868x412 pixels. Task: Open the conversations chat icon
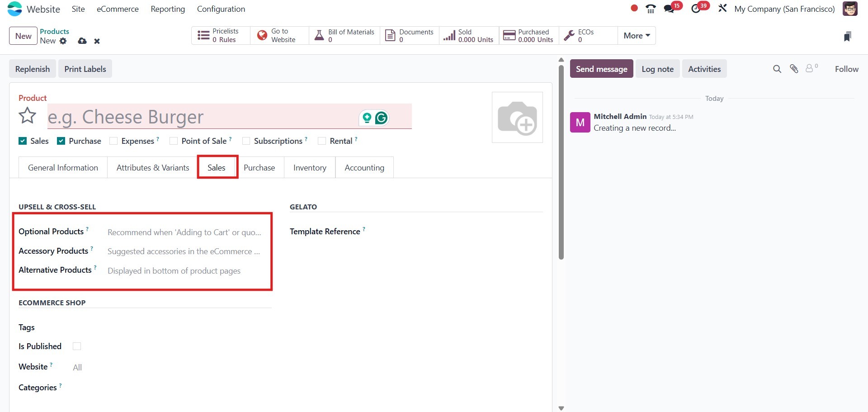click(669, 9)
